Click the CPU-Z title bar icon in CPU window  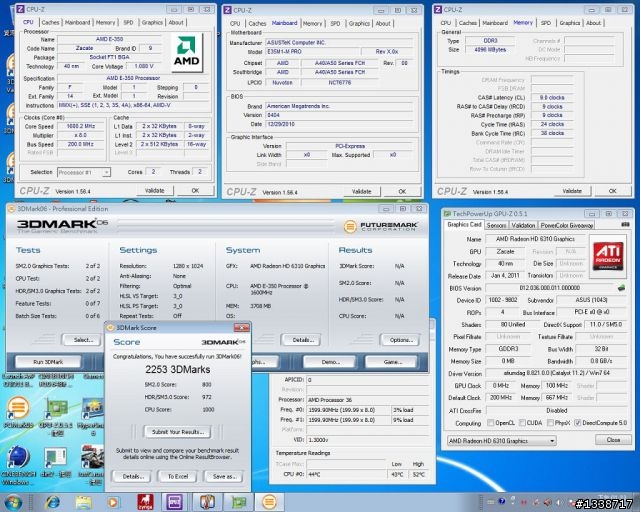pyautogui.click(x=20, y=9)
